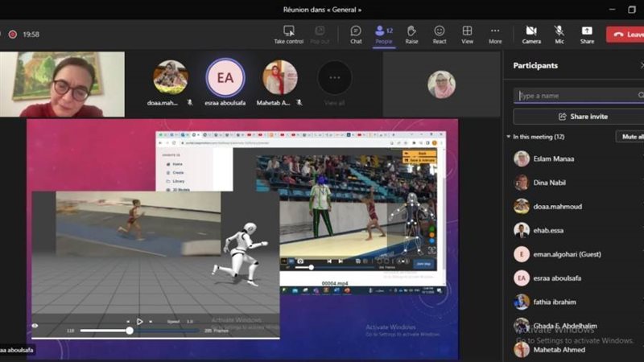
Task: Click the 'View all' participants circle
Action: coord(334,79)
